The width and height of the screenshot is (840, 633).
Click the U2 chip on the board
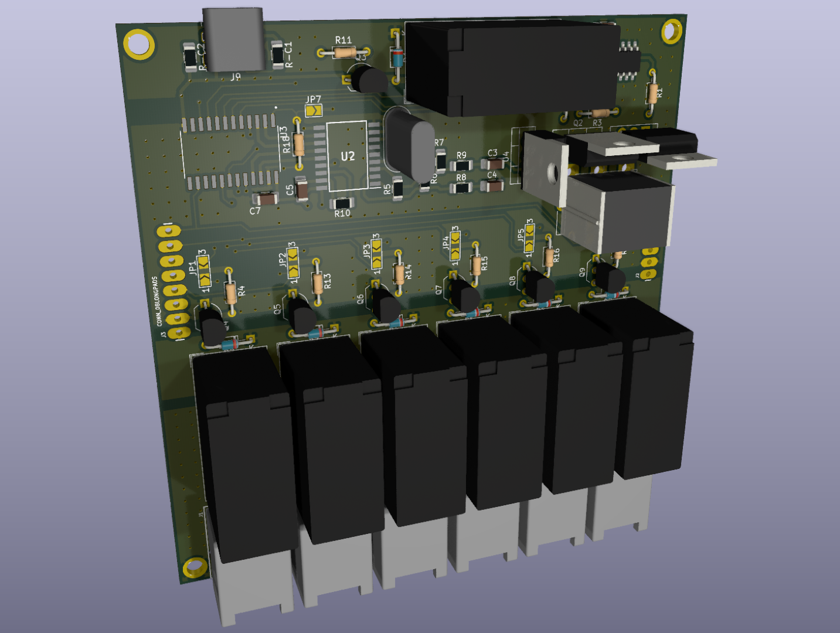tap(346, 156)
